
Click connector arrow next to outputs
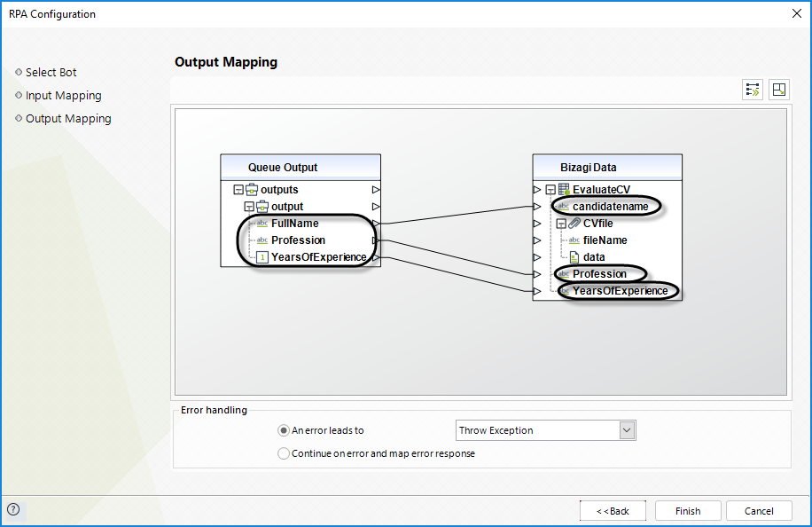click(376, 190)
